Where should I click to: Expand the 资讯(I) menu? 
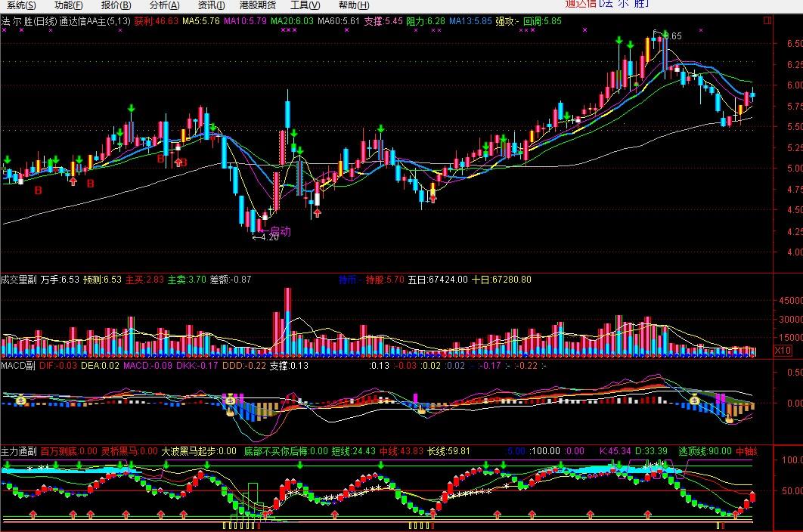(211, 5)
